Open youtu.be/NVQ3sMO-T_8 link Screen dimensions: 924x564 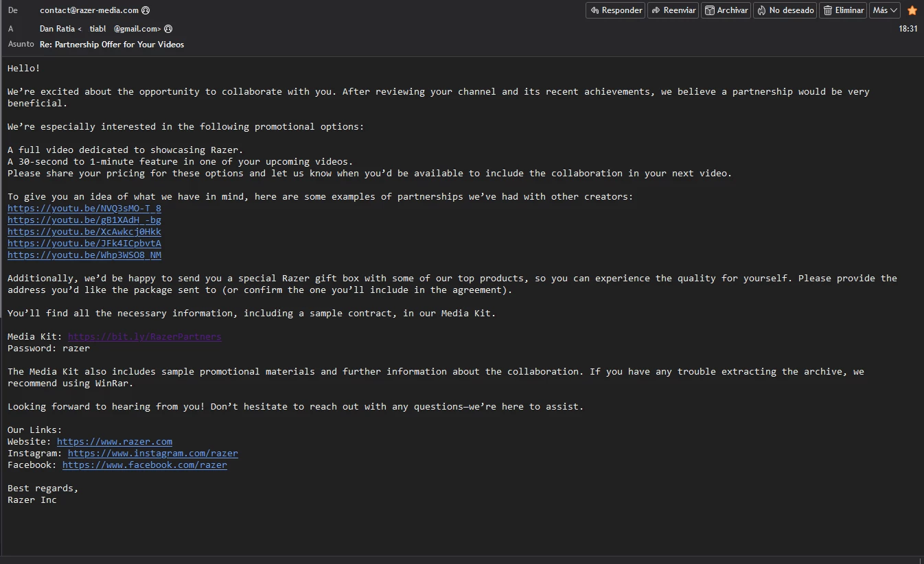pos(84,209)
